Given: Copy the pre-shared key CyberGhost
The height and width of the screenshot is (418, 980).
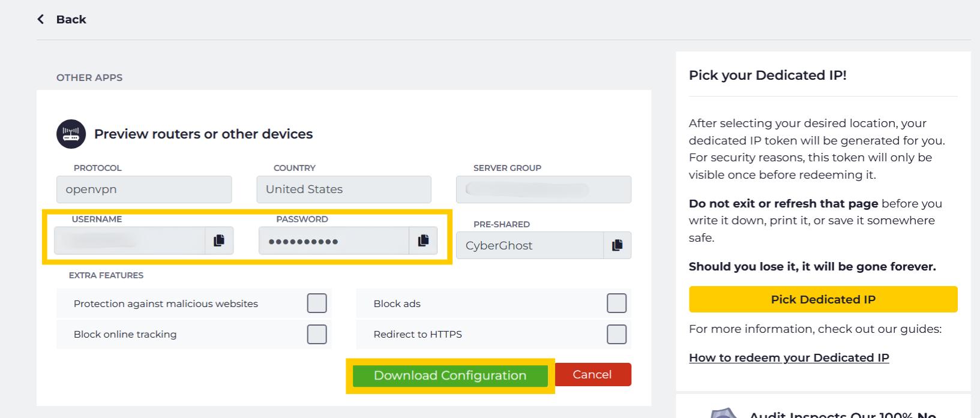Looking at the screenshot, I should click(x=617, y=245).
